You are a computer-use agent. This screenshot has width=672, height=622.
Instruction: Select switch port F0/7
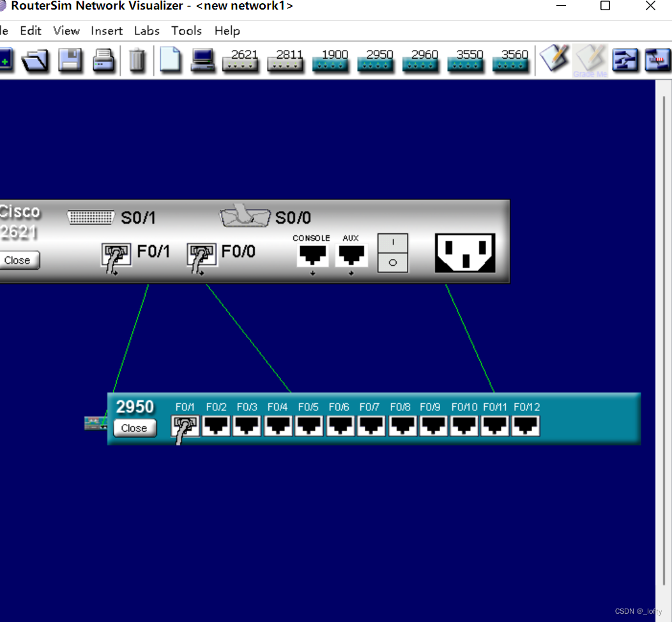coord(371,426)
